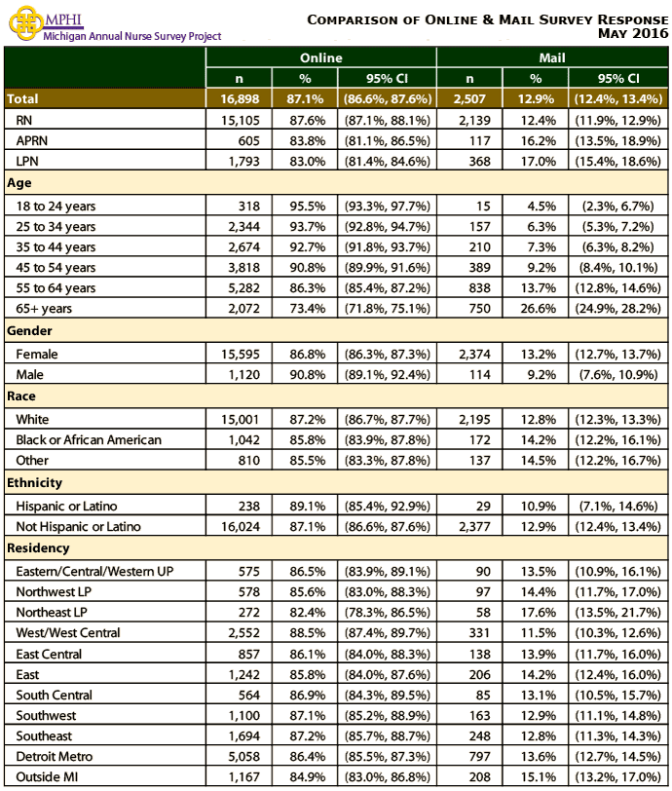Click the Outside MI mail count 208
The height and width of the screenshot is (791, 672).
tap(479, 777)
